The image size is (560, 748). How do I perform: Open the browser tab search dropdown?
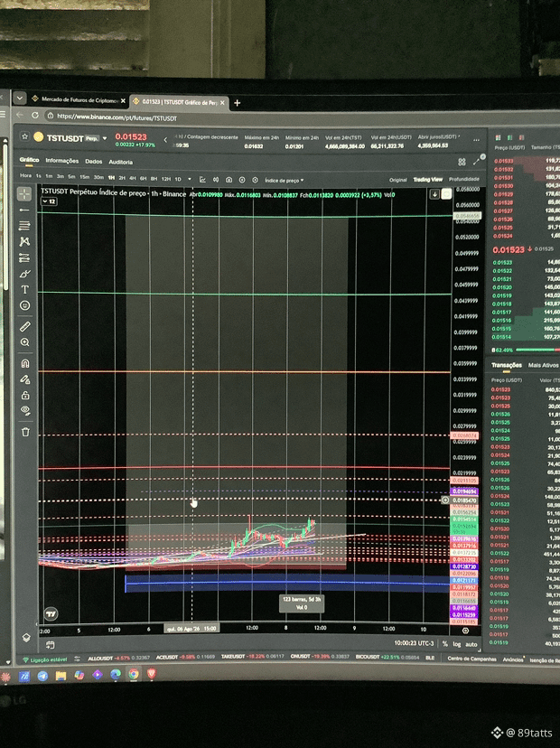pos(19,98)
